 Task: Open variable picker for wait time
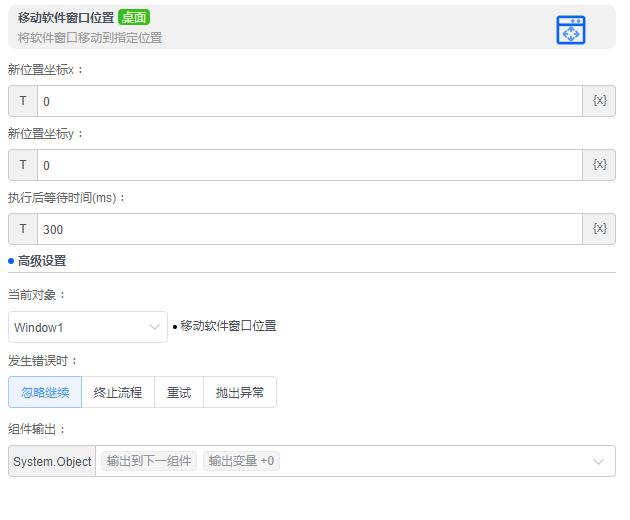tap(599, 229)
